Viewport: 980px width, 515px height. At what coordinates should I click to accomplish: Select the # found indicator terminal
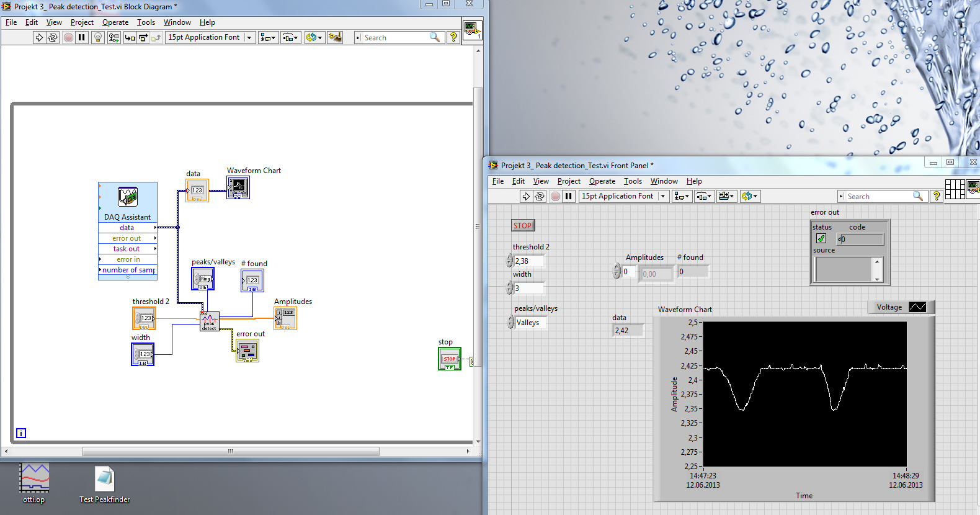pos(252,280)
